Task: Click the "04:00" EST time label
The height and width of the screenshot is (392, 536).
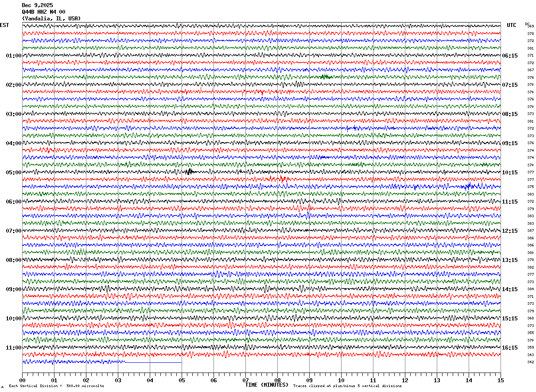Action: click(13, 143)
